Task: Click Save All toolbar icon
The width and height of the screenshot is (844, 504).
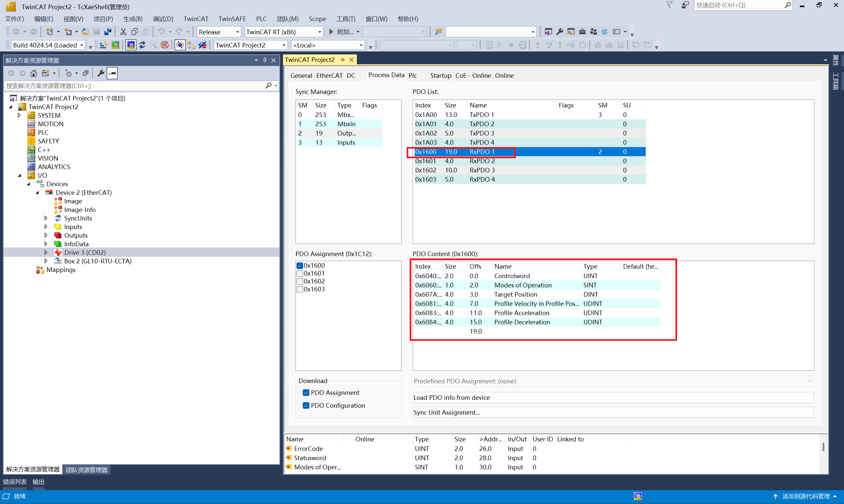Action: pyautogui.click(x=108, y=32)
